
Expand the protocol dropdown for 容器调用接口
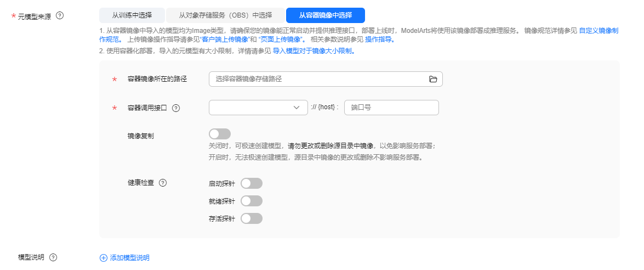pyautogui.click(x=258, y=108)
